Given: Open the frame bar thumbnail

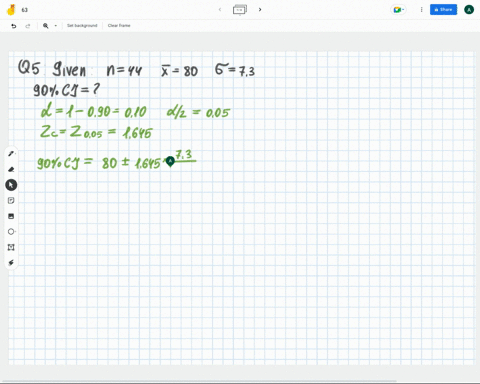Looking at the screenshot, I should pos(240,10).
